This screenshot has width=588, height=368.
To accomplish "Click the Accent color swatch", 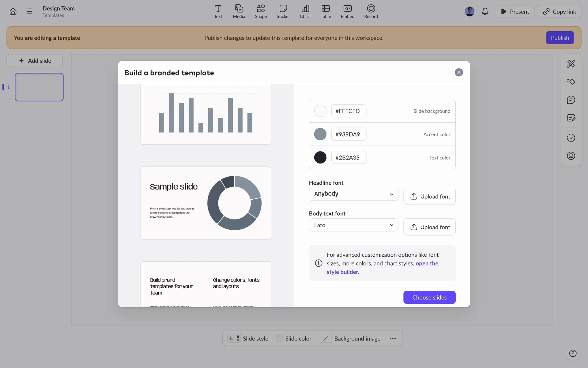I will tap(320, 134).
